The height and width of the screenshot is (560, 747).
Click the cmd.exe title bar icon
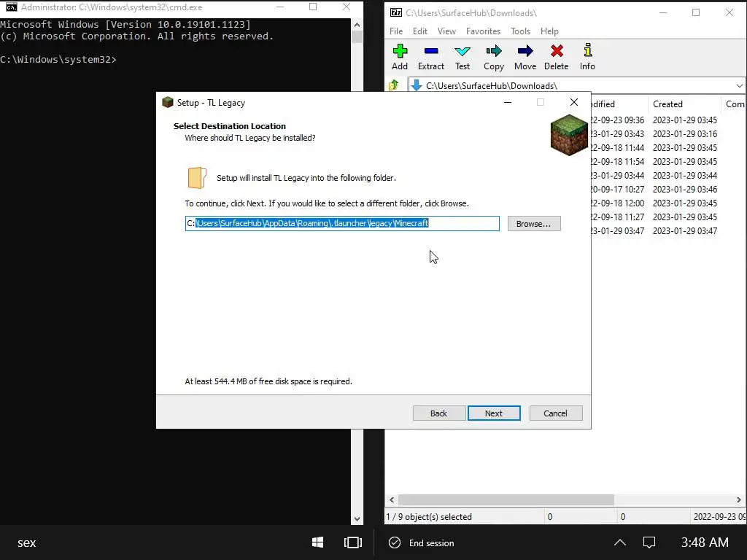point(12,7)
